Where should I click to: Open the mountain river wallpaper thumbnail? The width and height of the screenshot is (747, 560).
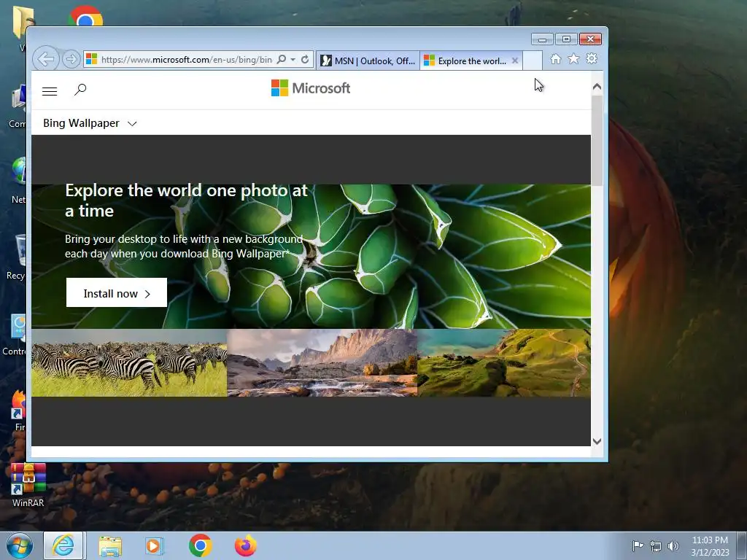[x=322, y=363]
